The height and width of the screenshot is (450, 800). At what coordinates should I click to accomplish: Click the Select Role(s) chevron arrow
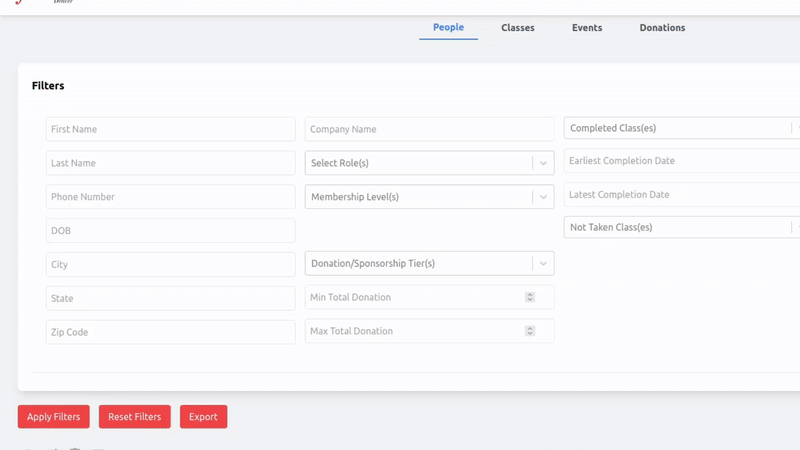click(543, 163)
